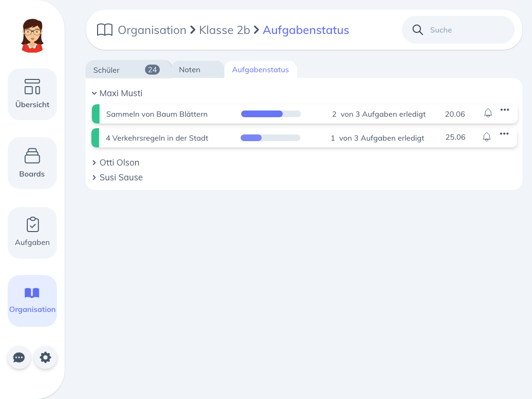Click bell for Sammeln von Baum Blättern
The image size is (532, 399).
pos(488,113)
